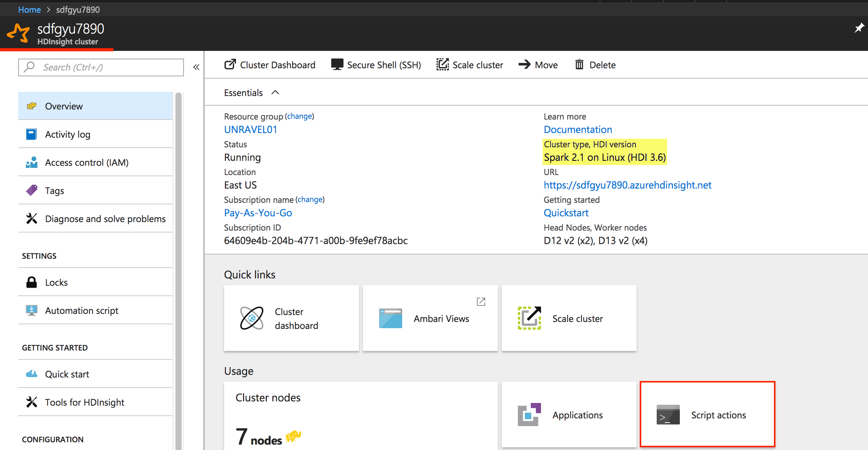This screenshot has width=868, height=450.
Task: Click the Cluster Dashboard external link icon
Action: [230, 64]
